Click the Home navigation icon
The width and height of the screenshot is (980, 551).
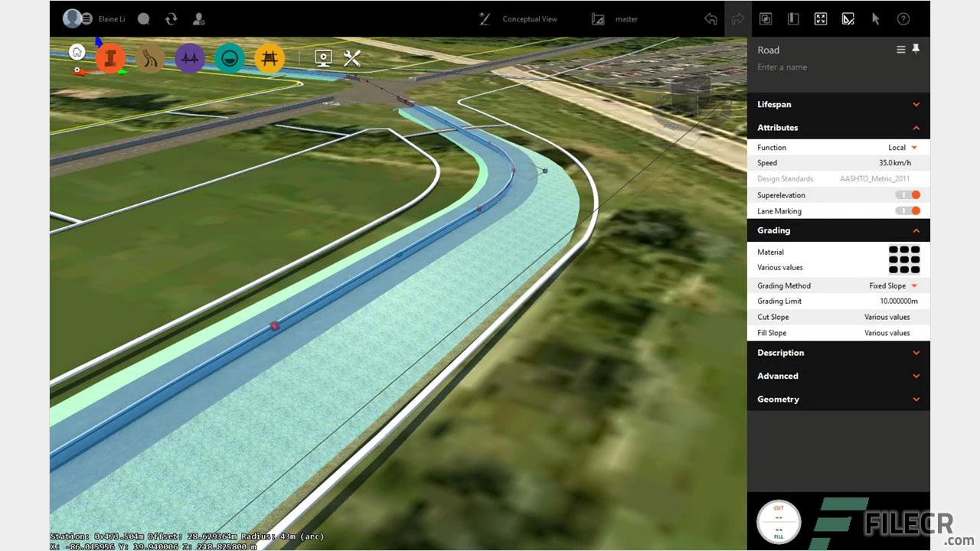pos(76,51)
